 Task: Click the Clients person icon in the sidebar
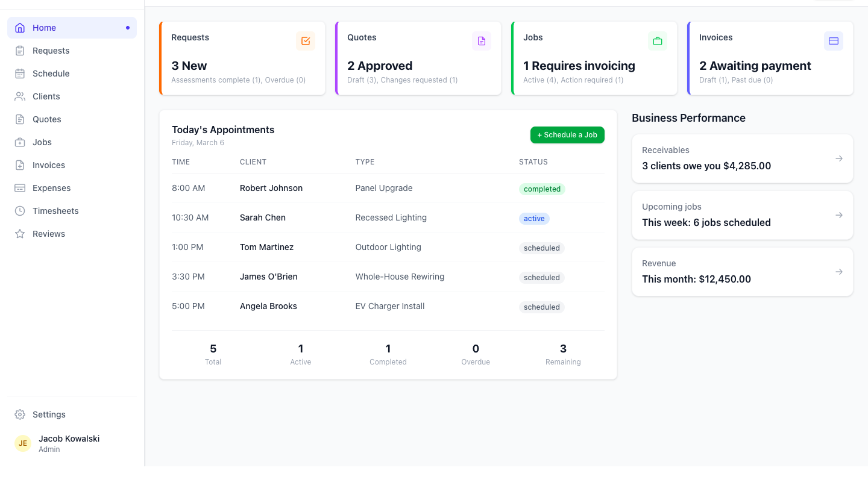(x=19, y=96)
